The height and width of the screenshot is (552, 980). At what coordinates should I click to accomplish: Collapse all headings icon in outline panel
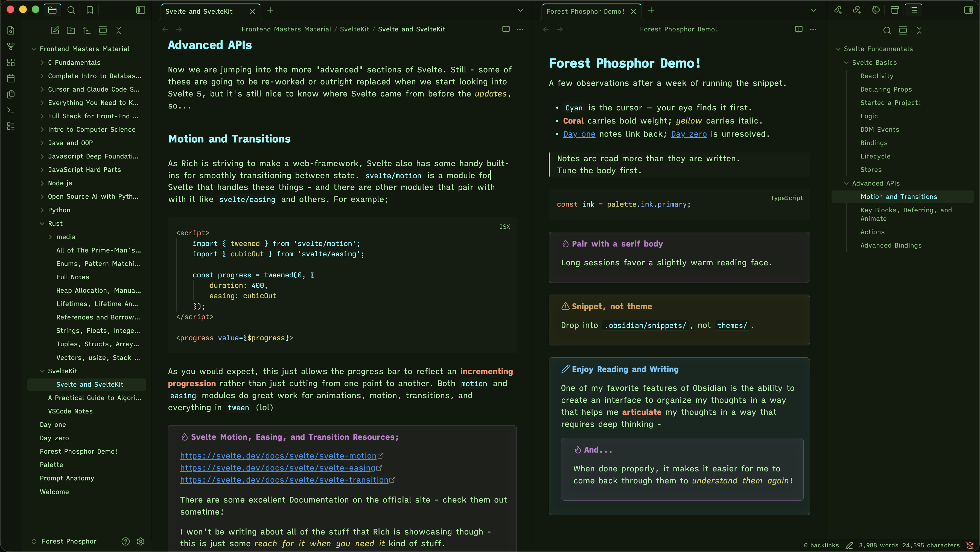coord(919,30)
